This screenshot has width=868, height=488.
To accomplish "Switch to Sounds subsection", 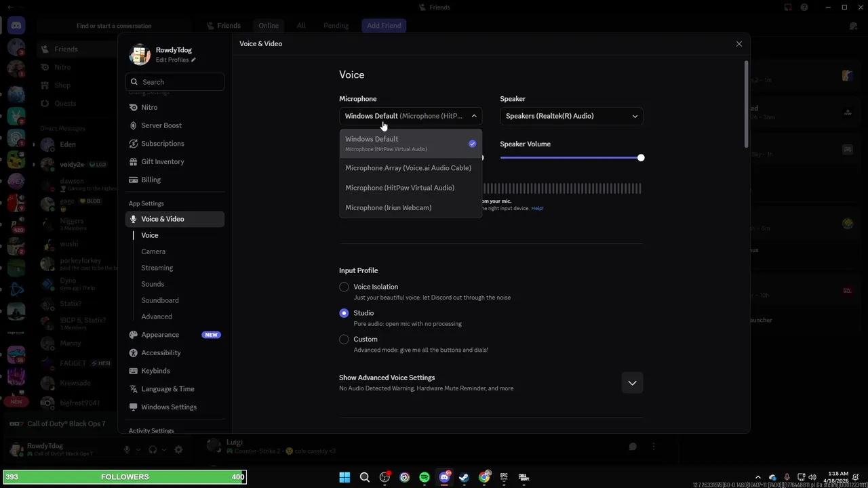I will point(153,284).
